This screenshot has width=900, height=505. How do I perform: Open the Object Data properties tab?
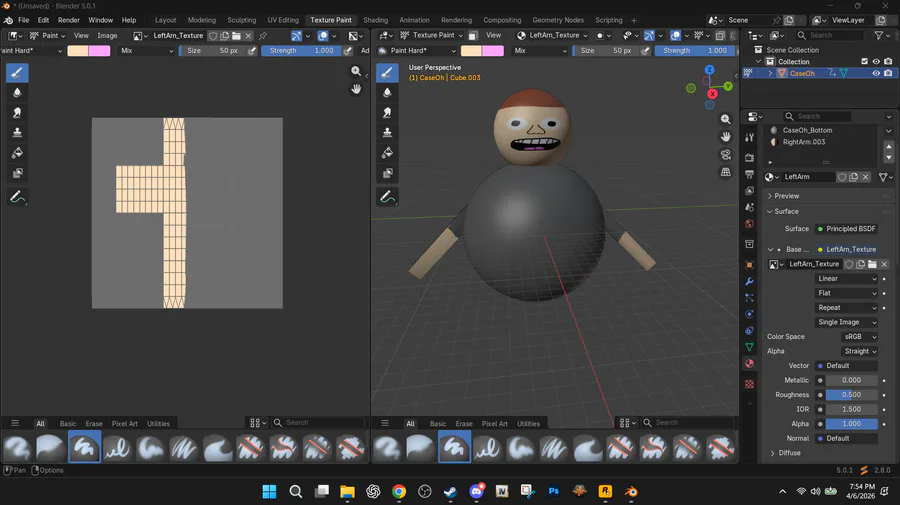coord(749,347)
